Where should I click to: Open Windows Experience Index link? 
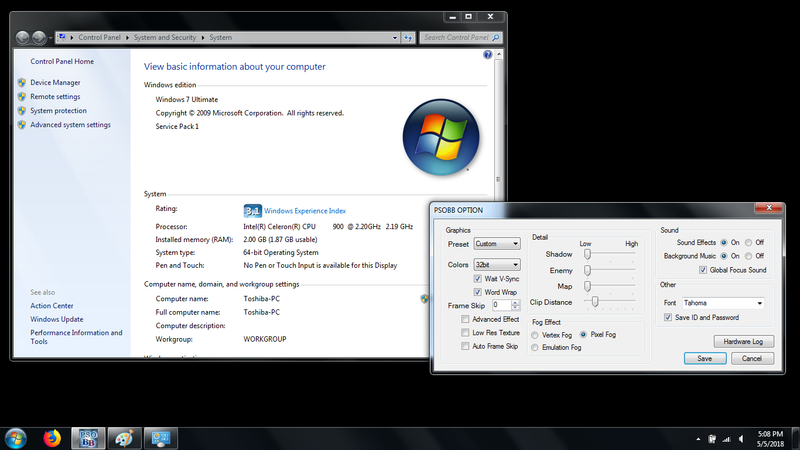(305, 211)
